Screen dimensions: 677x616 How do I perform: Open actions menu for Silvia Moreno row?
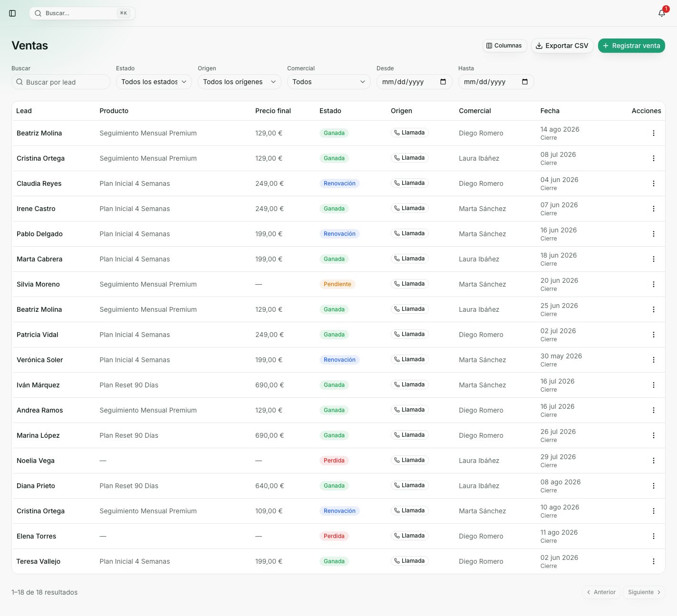pyautogui.click(x=654, y=284)
